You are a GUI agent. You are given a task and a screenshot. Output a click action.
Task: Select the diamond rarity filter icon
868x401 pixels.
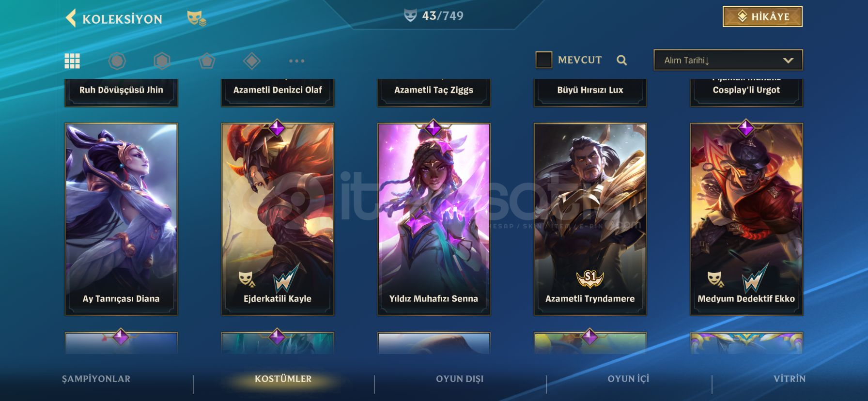click(252, 61)
